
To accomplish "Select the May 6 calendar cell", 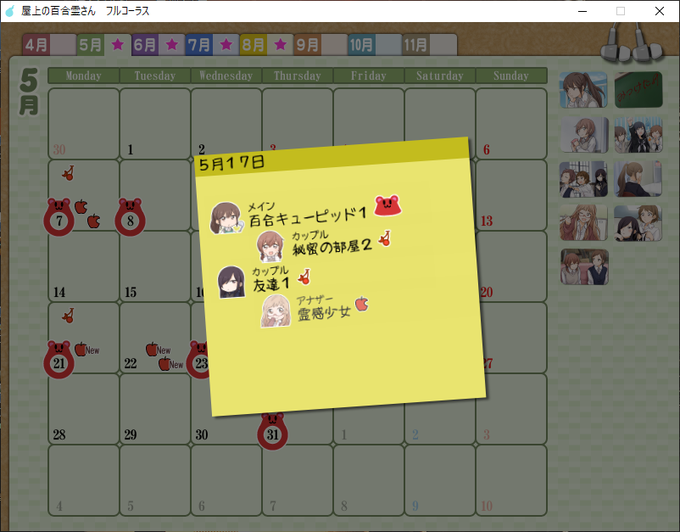I will pyautogui.click(x=511, y=124).
